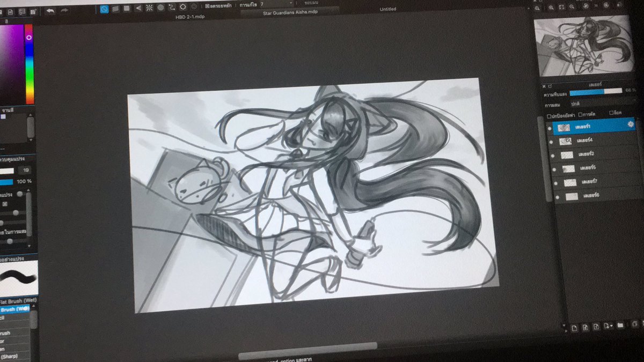Turn off the blue snap icon
This screenshot has width=644, height=362.
click(104, 9)
